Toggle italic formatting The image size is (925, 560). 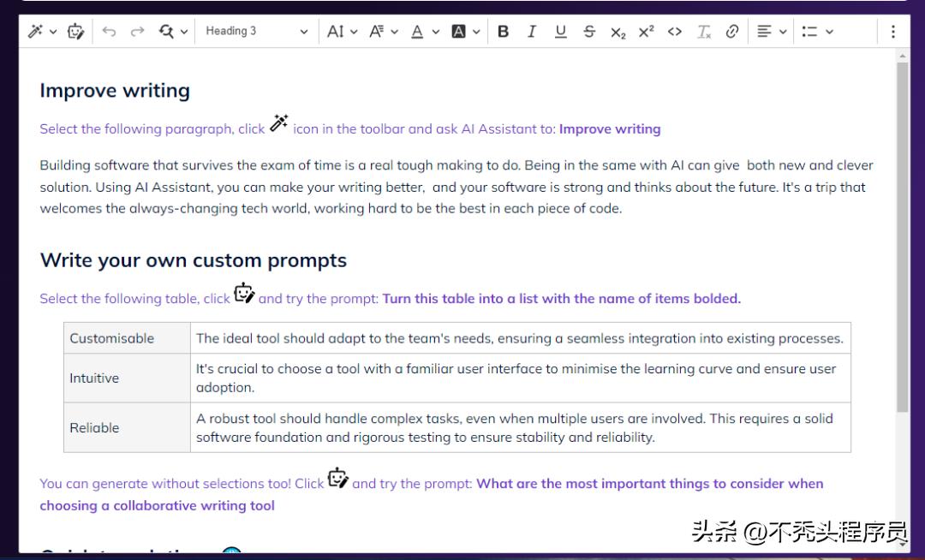(x=532, y=32)
